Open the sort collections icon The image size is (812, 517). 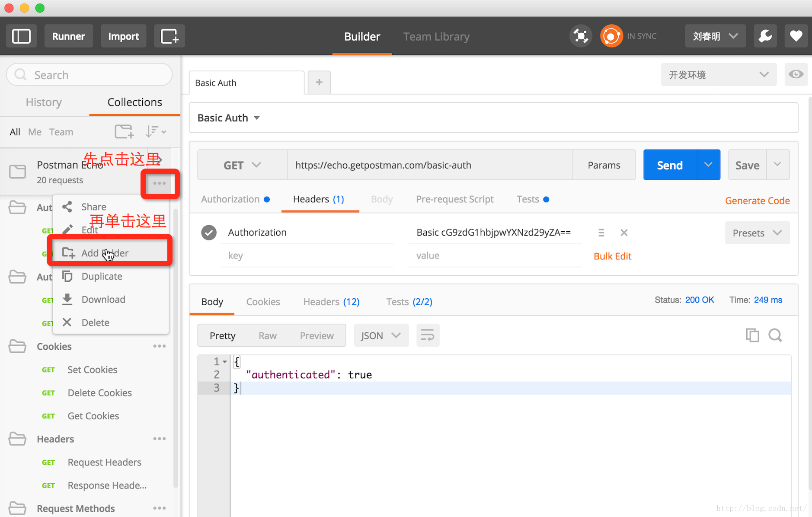coord(156,131)
